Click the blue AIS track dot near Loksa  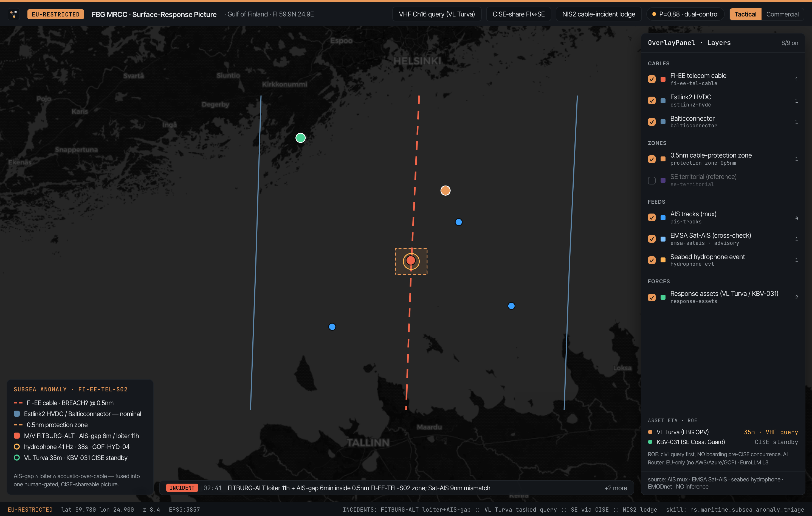511,306
